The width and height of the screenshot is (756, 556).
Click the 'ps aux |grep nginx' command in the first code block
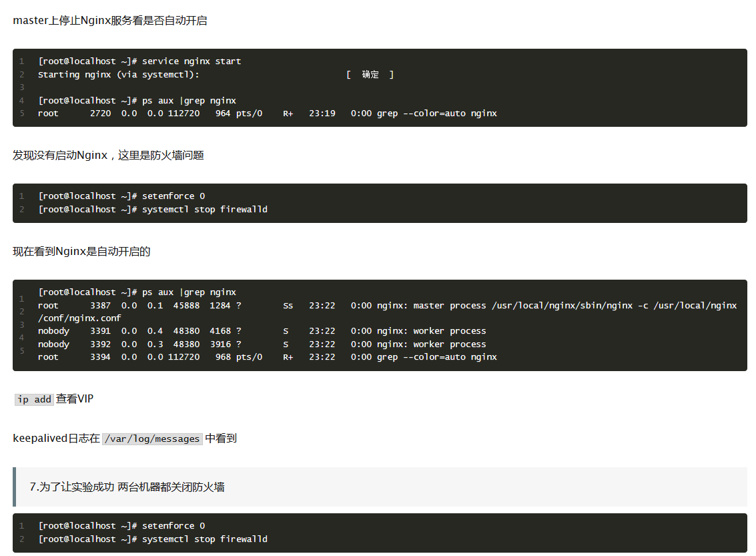pyautogui.click(x=137, y=100)
